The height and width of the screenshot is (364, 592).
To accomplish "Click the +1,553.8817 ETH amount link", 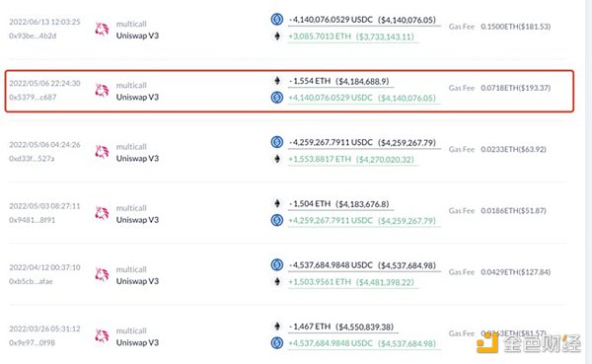I will click(x=320, y=160).
